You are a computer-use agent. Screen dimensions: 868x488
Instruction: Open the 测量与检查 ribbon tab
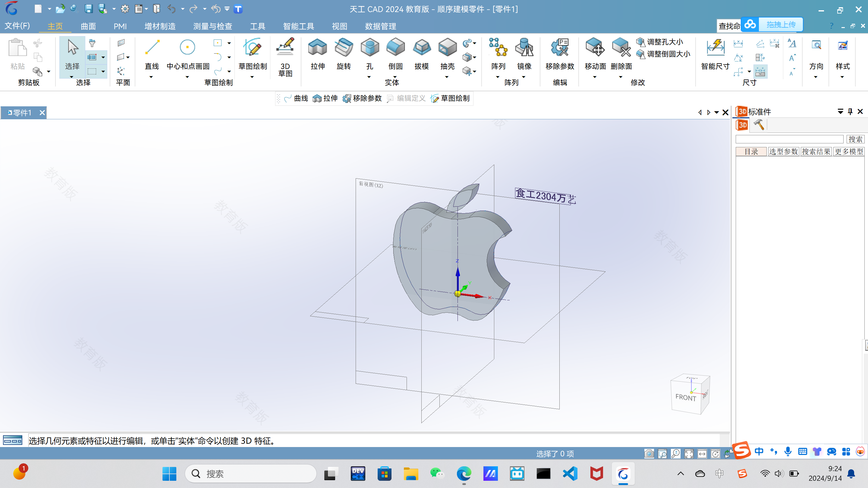212,26
